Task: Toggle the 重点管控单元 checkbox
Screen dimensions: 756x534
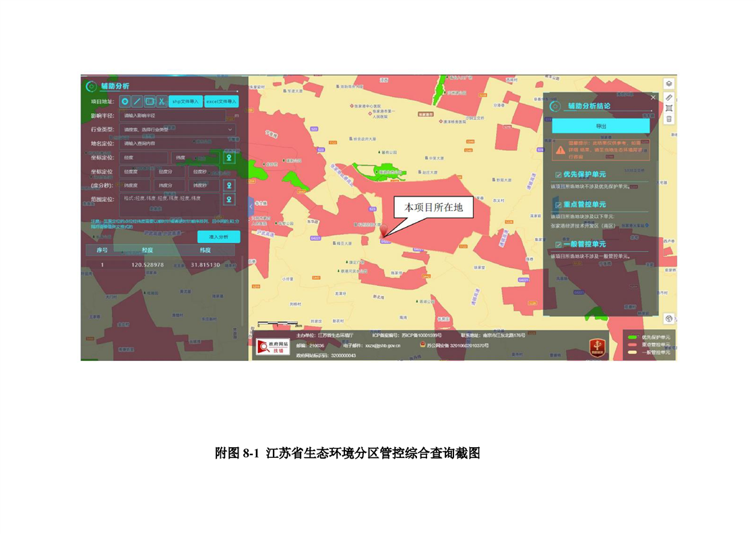Action: point(559,205)
